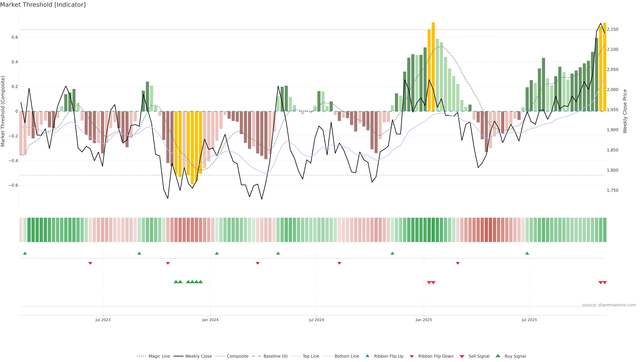The height and width of the screenshot is (362, 644).
Task: Toggle the Magic Line legend entry
Action: [159, 356]
